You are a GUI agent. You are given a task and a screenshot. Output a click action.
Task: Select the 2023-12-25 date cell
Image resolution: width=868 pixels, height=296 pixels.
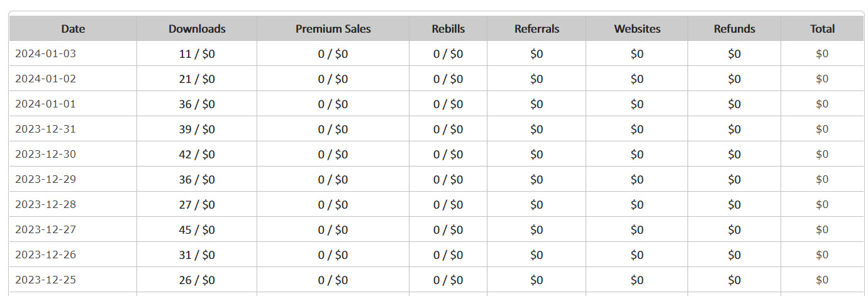point(73,280)
